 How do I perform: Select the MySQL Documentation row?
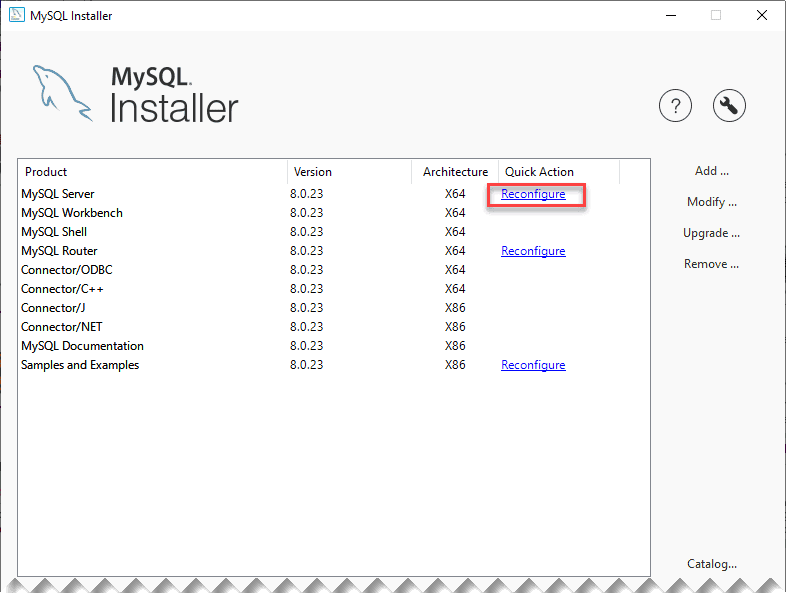tap(334, 346)
